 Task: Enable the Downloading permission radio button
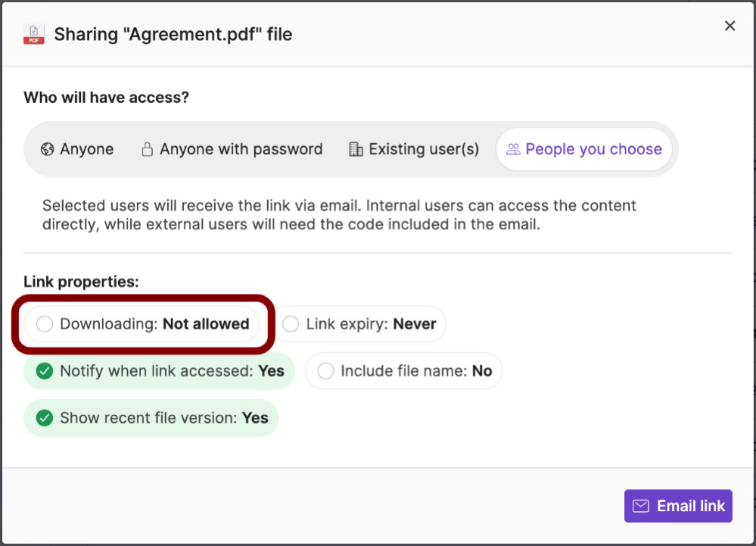tap(44, 323)
